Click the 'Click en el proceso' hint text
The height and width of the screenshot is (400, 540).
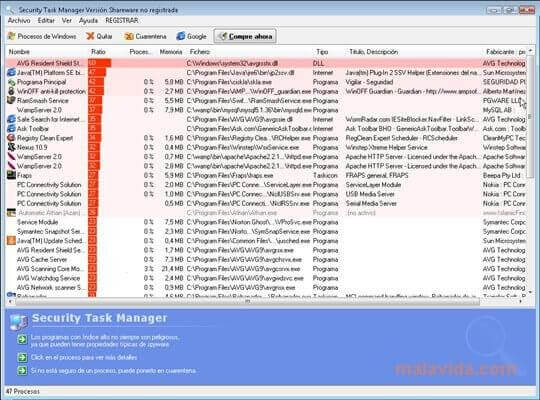click(x=84, y=357)
